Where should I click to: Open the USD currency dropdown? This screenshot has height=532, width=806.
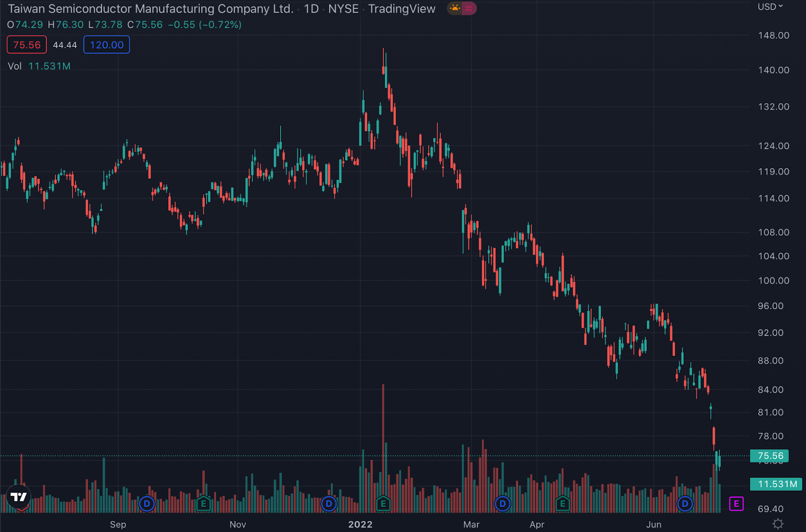(770, 7)
